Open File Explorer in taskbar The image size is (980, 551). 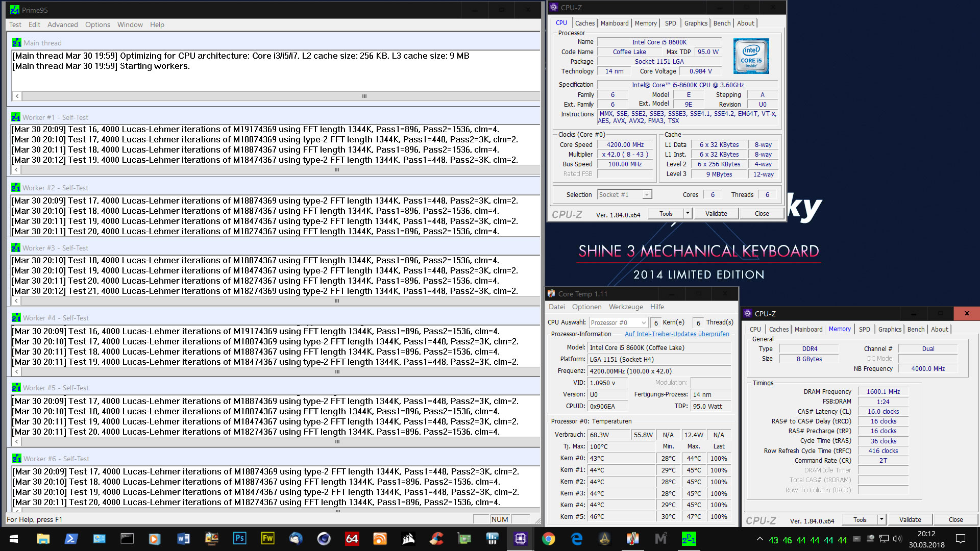coord(43,539)
